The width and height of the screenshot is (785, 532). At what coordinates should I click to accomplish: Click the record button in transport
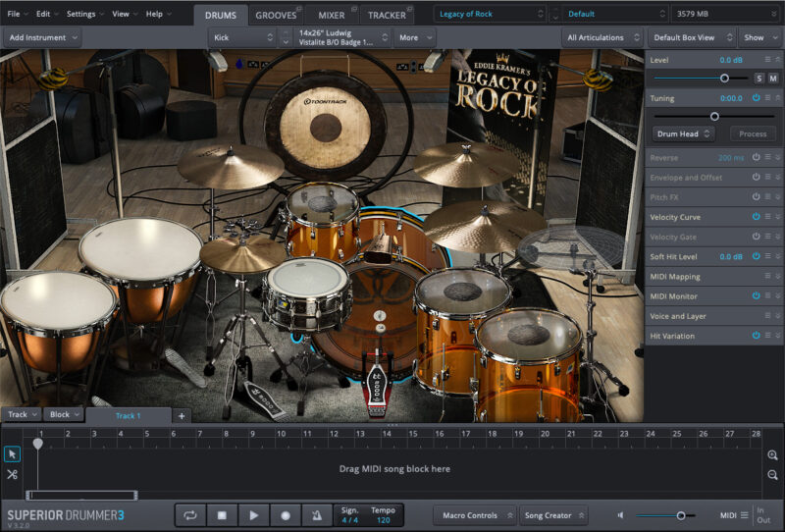tap(286, 515)
